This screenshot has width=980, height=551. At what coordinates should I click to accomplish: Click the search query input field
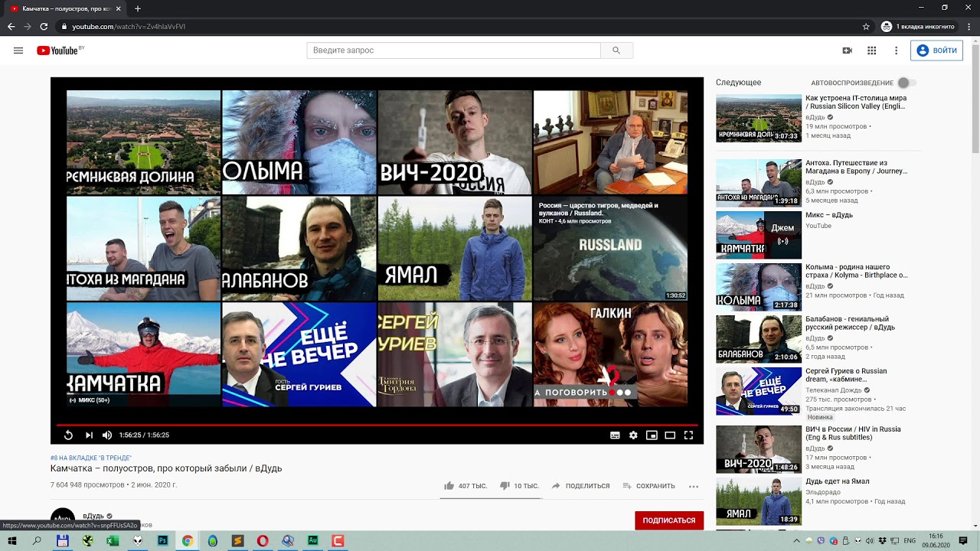(x=453, y=51)
